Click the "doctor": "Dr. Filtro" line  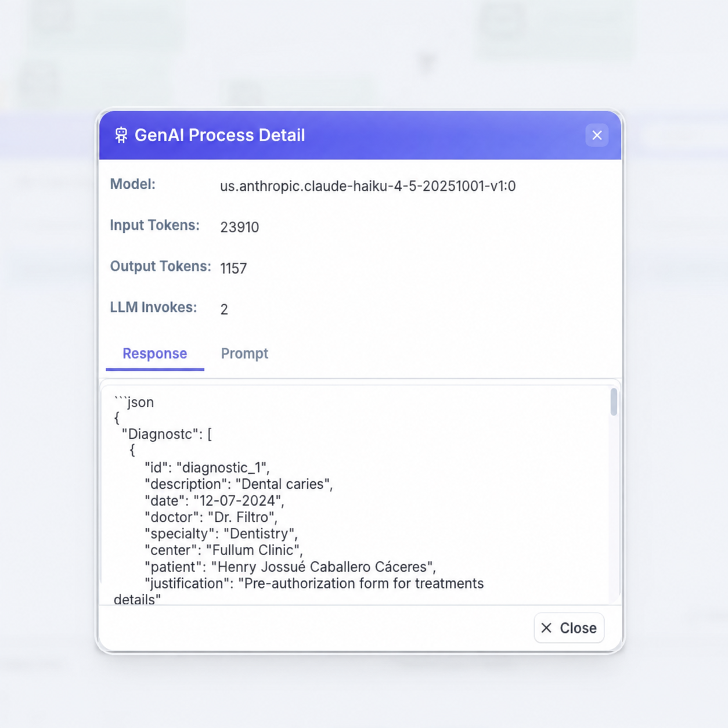(211, 517)
